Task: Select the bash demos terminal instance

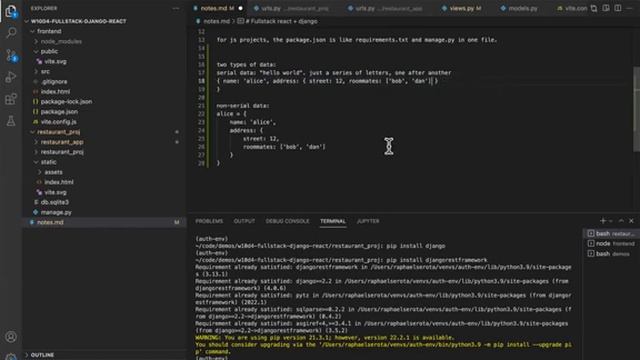Action: pos(611,253)
